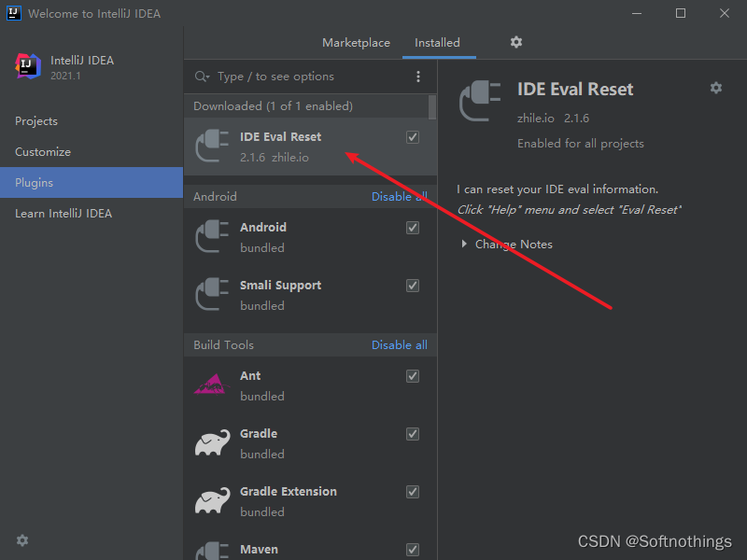The width and height of the screenshot is (747, 560).
Task: Toggle the Smali Support checkbox
Action: pyautogui.click(x=413, y=286)
